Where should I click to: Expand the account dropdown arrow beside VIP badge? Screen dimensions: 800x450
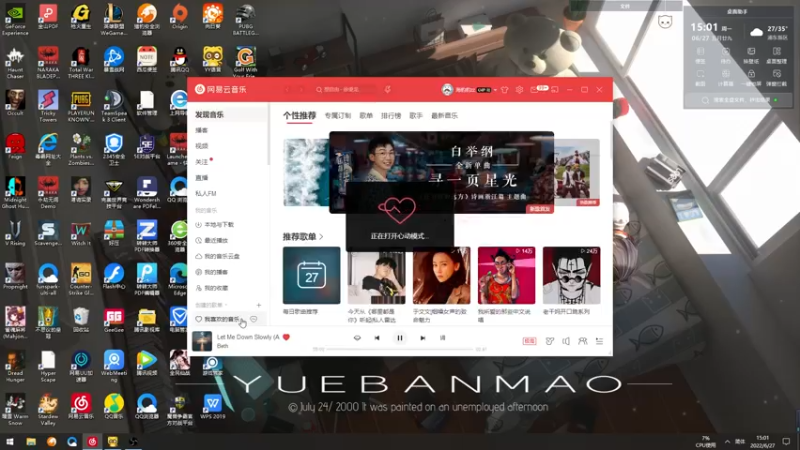coord(495,90)
